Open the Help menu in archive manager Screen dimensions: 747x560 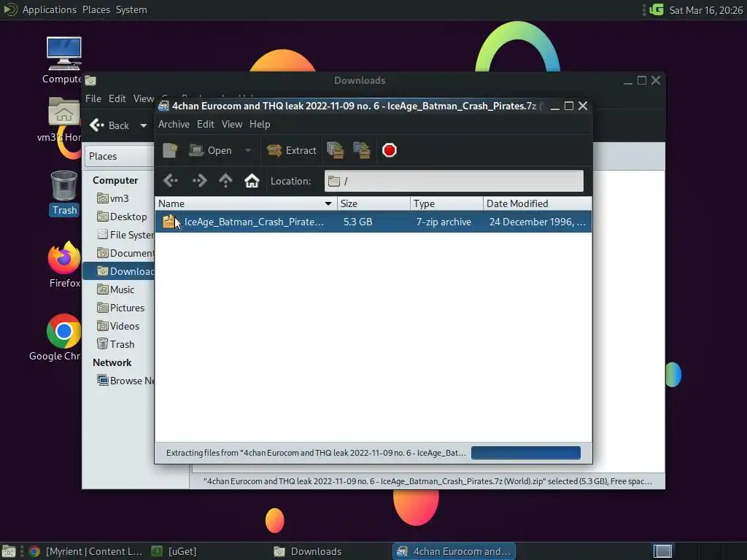(260, 124)
